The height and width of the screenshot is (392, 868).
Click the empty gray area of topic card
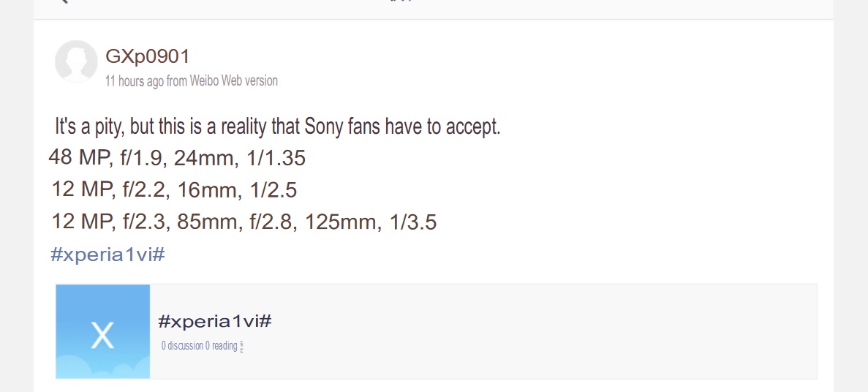click(x=543, y=331)
